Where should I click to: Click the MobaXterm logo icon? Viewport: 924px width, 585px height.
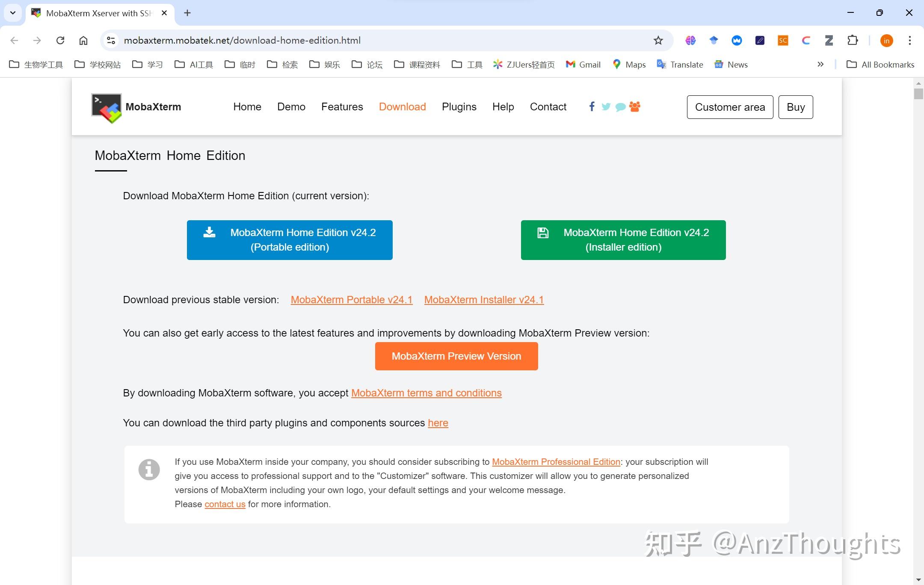pos(107,108)
